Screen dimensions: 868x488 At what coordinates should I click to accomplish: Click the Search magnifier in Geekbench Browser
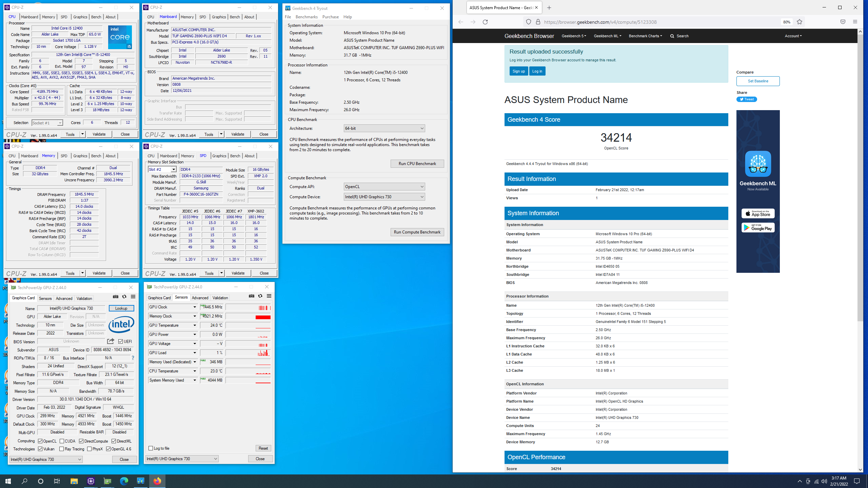672,36
